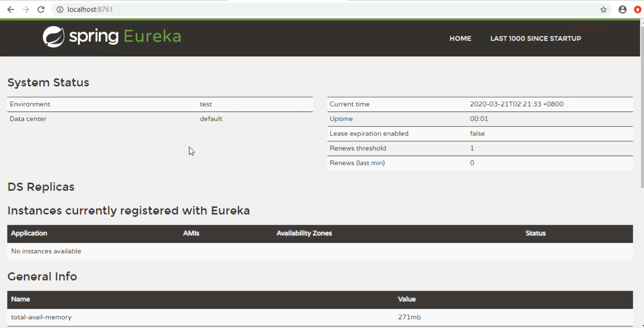The width and height of the screenshot is (644, 328).
Task: Click the Renews threshold label
Action: coord(358,148)
